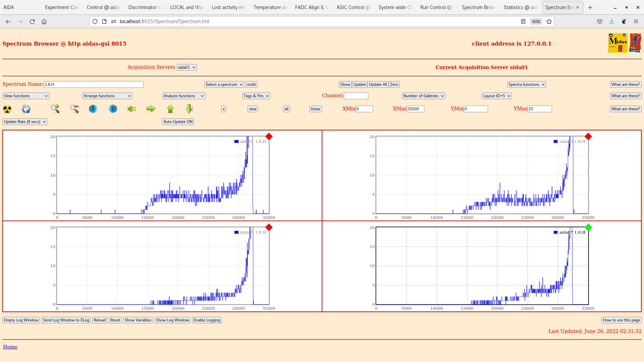The height and width of the screenshot is (362, 644).
Task: Switch to the Run Control tab
Action: [437, 7]
